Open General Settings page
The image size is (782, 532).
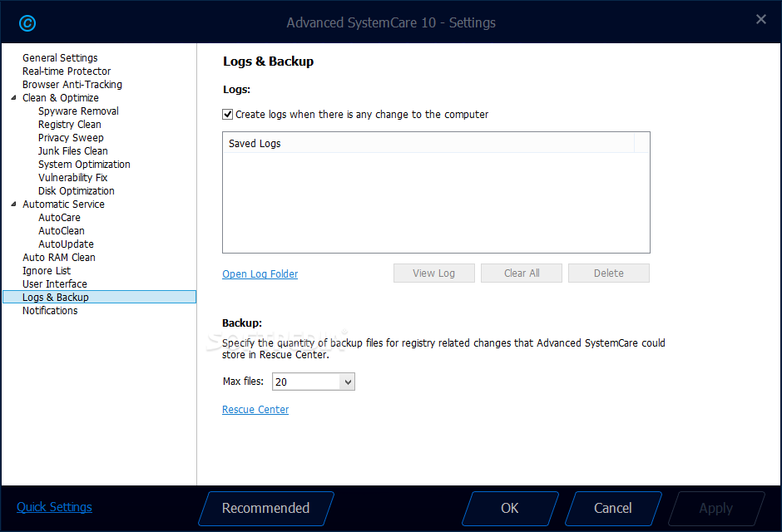[x=60, y=58]
